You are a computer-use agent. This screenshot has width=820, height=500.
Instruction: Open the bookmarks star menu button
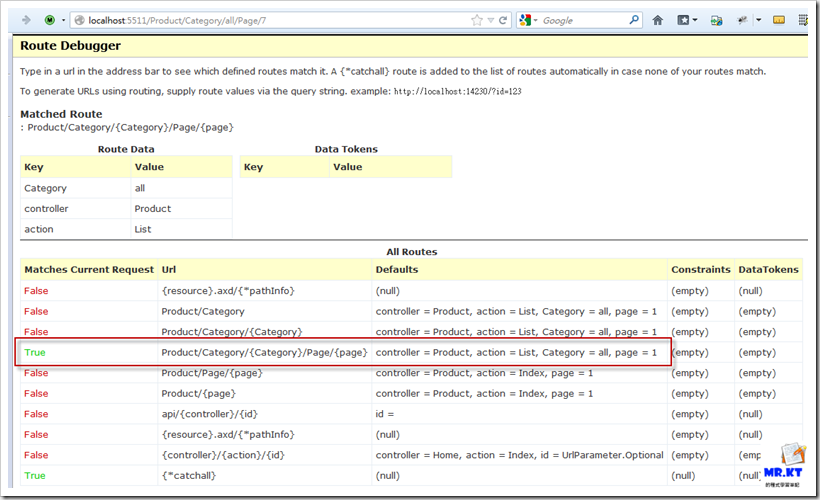[683, 20]
